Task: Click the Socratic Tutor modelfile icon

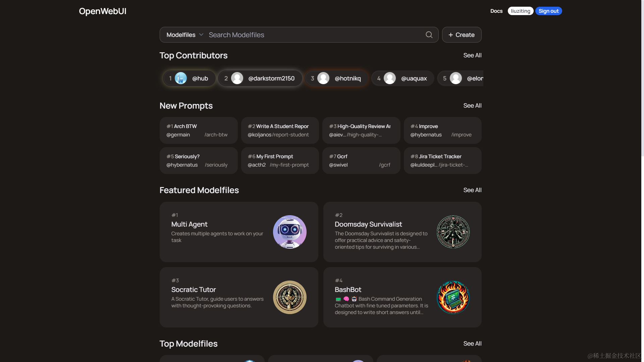Action: (x=290, y=297)
